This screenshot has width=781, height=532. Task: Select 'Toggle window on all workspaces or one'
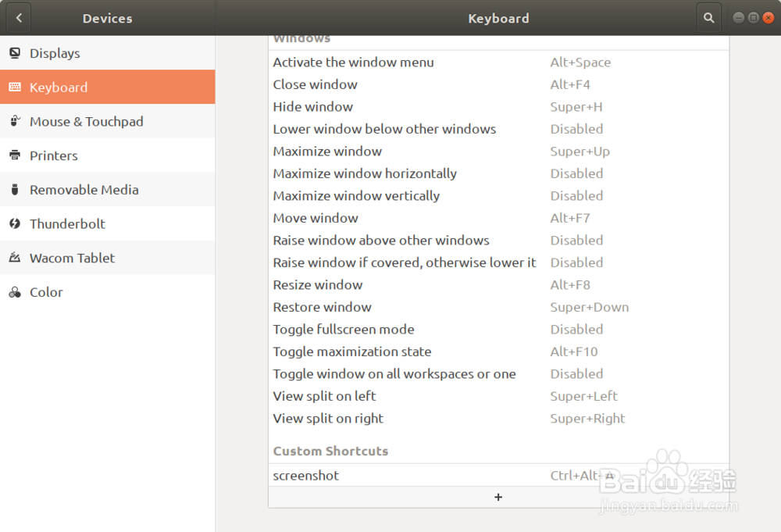point(498,373)
